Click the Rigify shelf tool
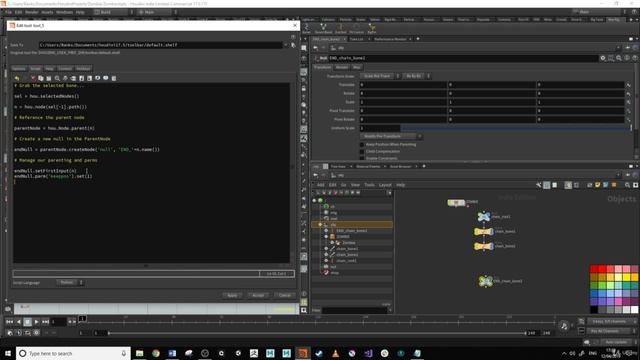The height and width of the screenshot is (360, 640). point(371,28)
